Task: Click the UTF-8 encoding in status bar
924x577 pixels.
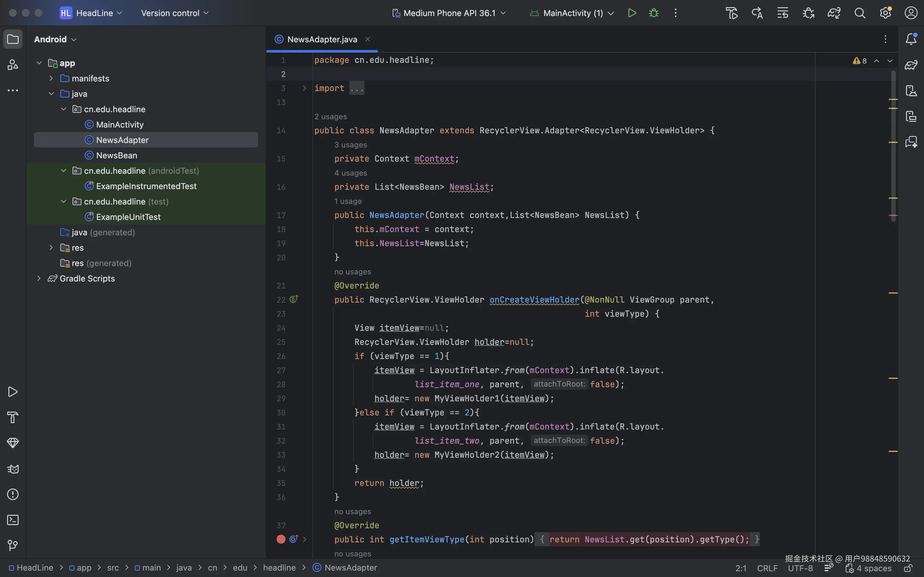Action: [x=800, y=568]
